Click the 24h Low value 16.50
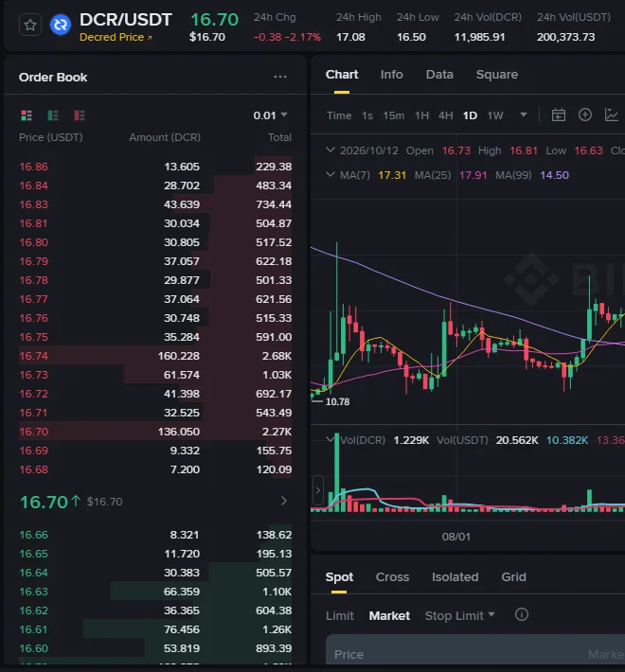The width and height of the screenshot is (625, 672). (x=411, y=37)
